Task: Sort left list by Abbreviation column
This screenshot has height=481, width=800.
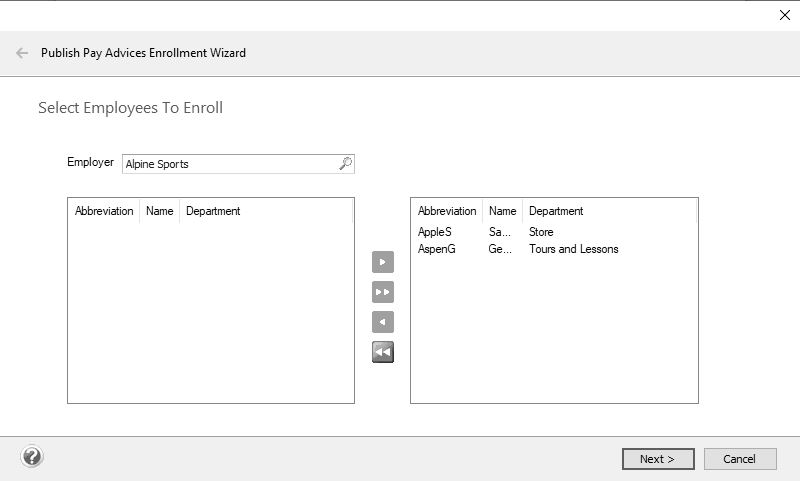Action: pyautogui.click(x=104, y=211)
